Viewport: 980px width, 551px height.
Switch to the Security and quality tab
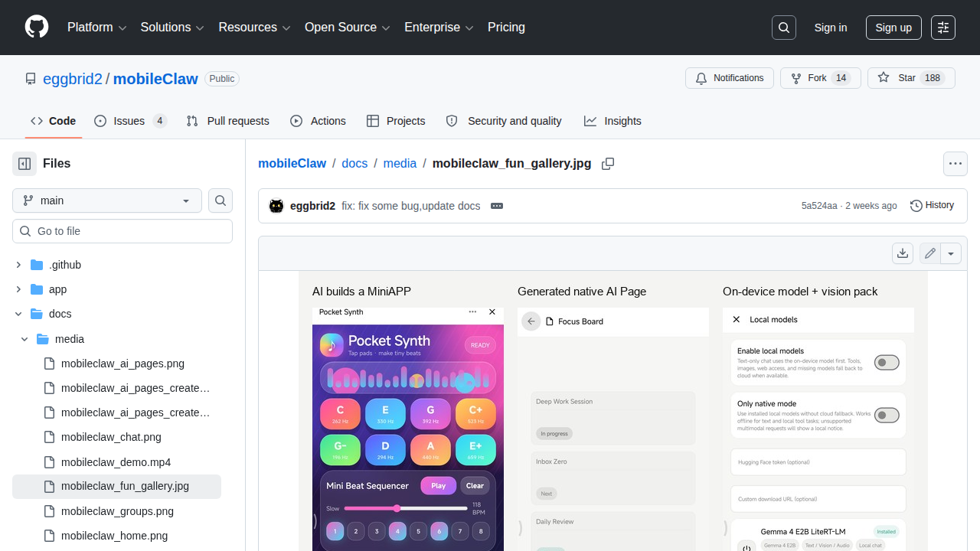[504, 121]
